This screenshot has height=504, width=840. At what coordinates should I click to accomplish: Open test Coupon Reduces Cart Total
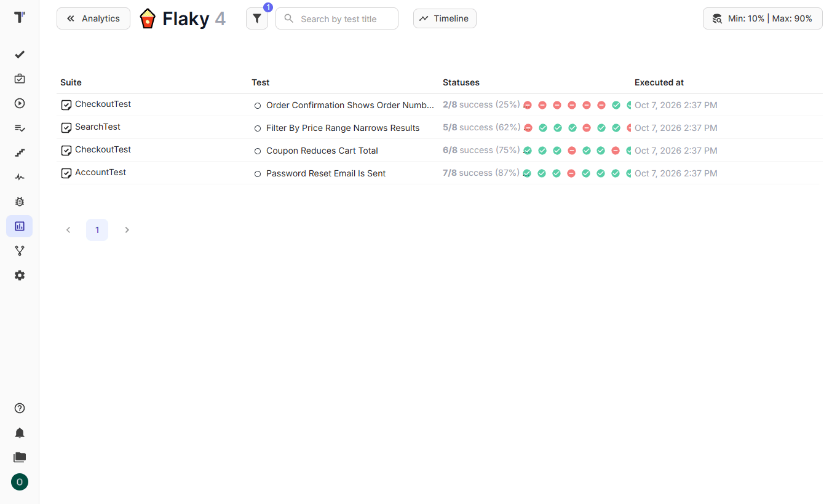pos(322,151)
